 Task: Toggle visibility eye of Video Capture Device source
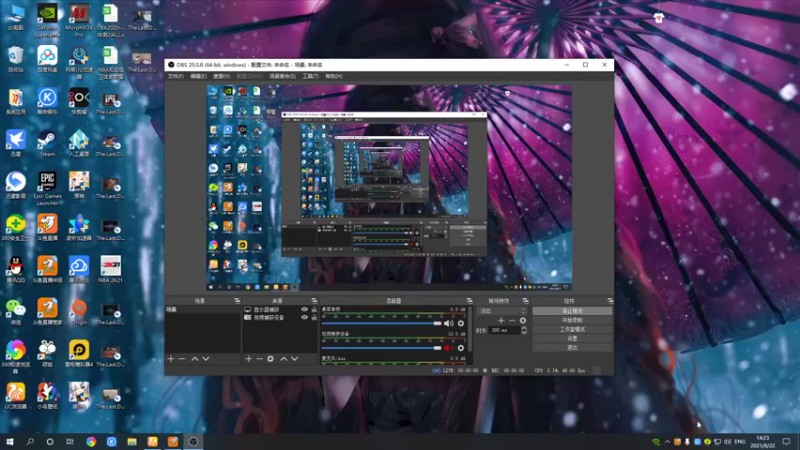(304, 317)
